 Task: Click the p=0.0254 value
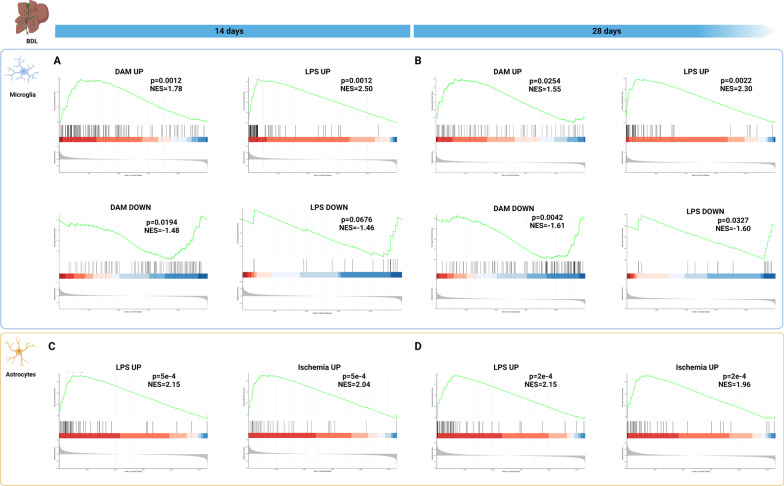[x=545, y=81]
